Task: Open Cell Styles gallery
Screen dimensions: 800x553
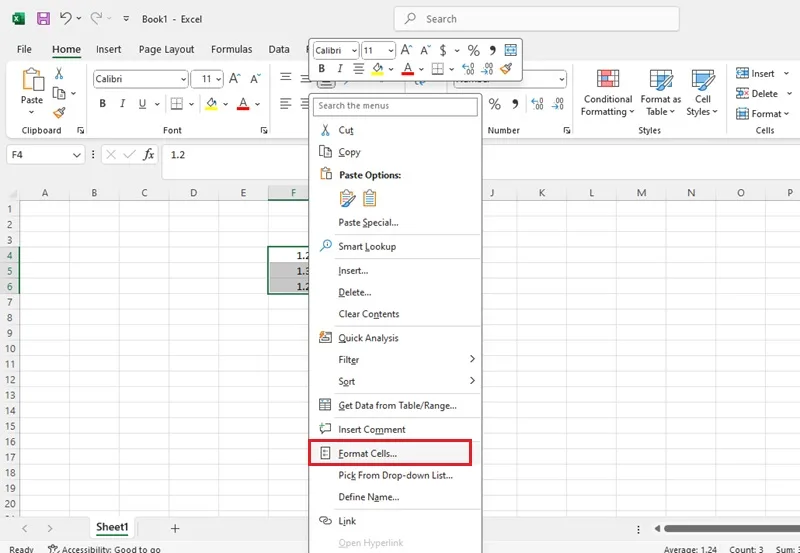Action: coord(703,93)
